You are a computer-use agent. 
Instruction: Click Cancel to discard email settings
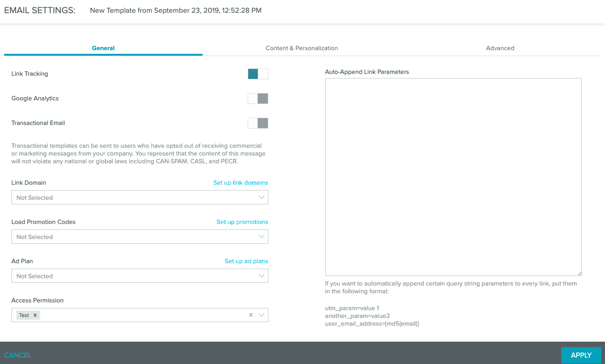[18, 355]
